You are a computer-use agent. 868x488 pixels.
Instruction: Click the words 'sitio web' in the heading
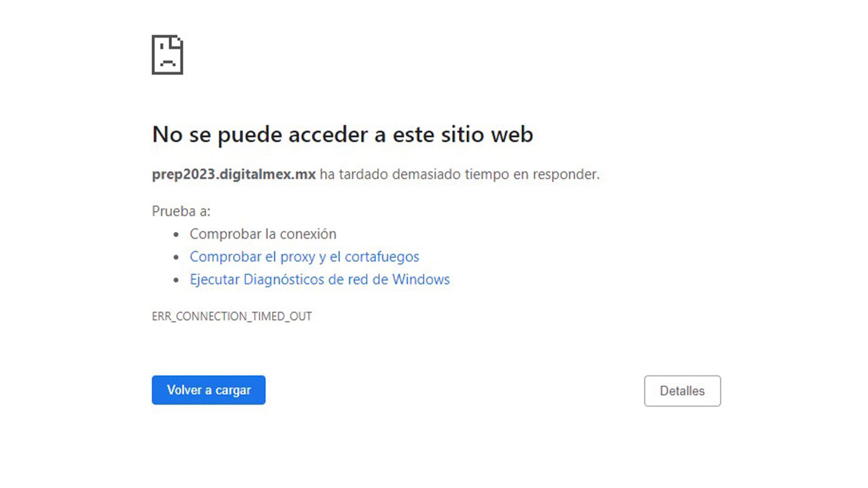[487, 134]
